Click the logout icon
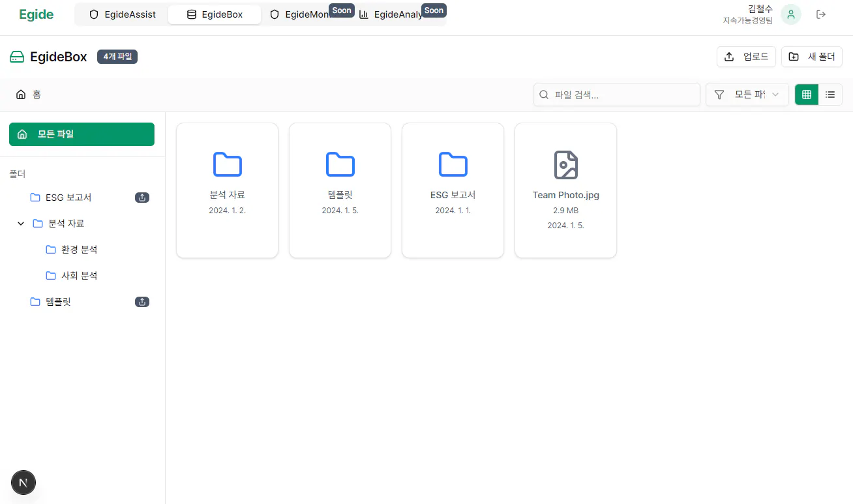This screenshot has height=504, width=853. coord(821,14)
